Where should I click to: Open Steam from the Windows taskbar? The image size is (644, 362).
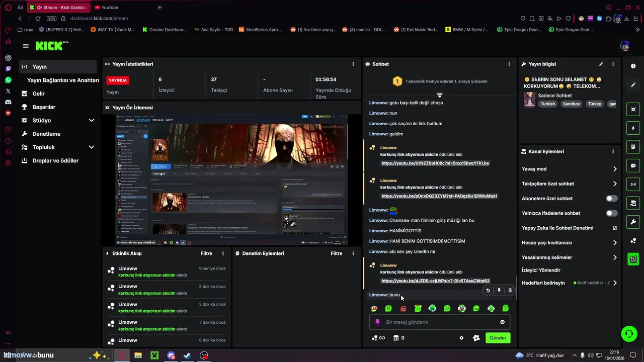(187, 355)
